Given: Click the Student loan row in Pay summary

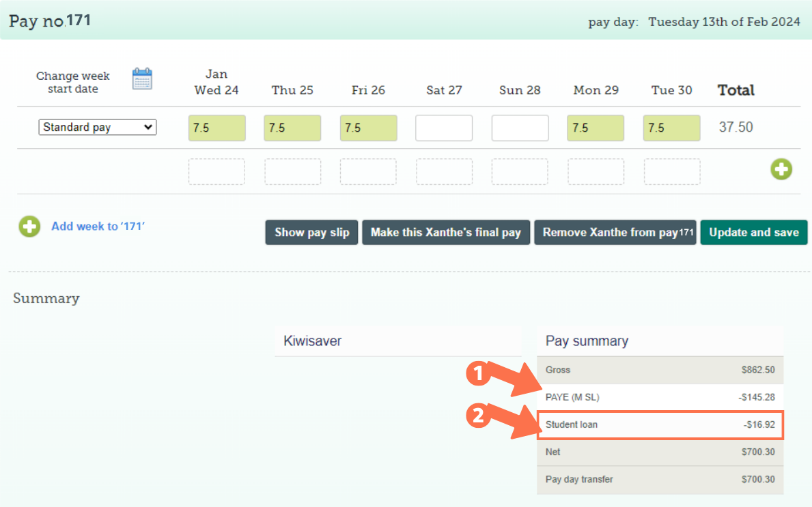Looking at the screenshot, I should click(660, 425).
